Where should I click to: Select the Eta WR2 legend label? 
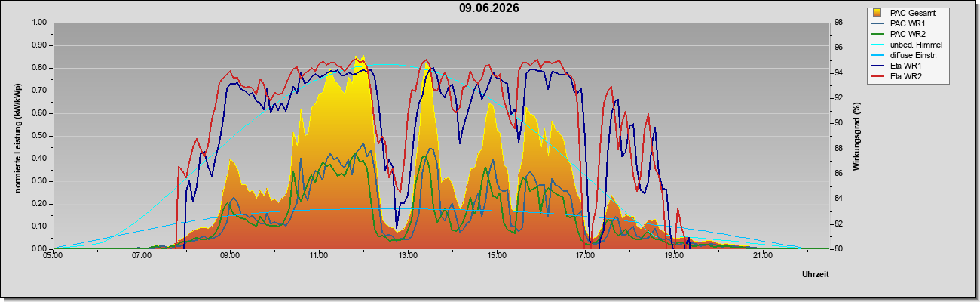click(906, 76)
